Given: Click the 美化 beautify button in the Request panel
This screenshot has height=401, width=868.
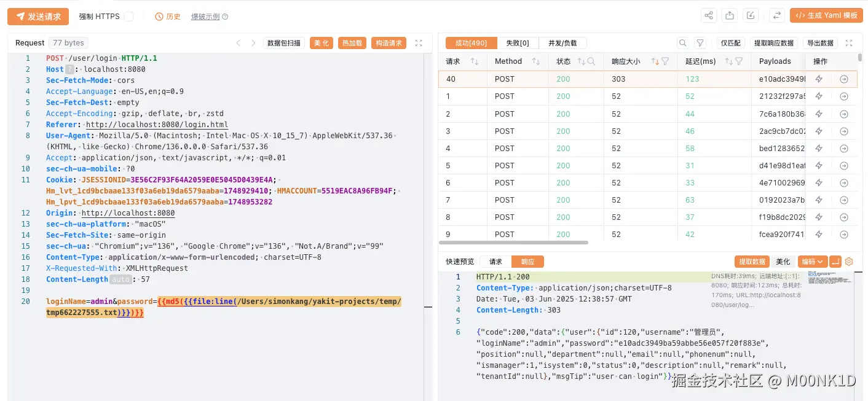Looking at the screenshot, I should tap(321, 43).
